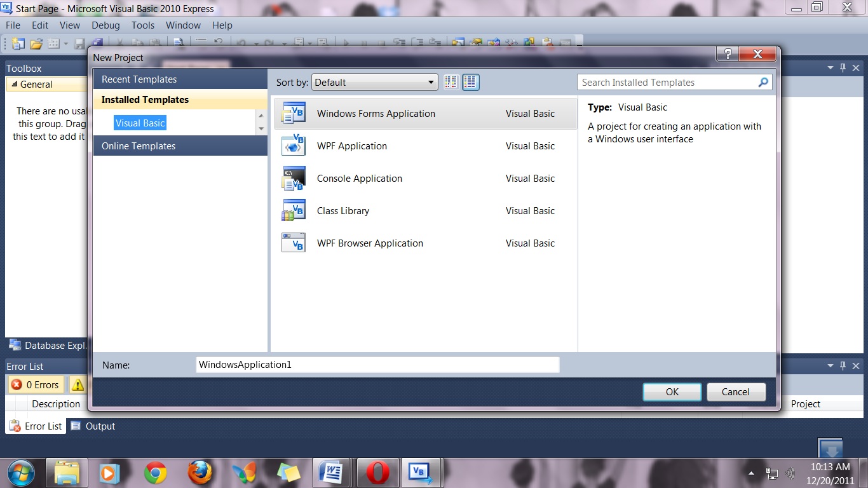This screenshot has width=868, height=488.
Task: Open the Debug menu
Action: 105,25
